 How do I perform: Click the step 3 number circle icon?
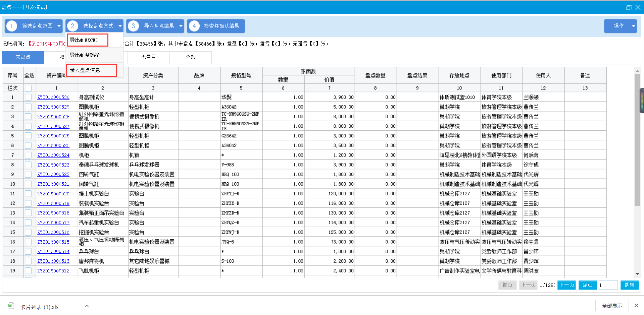pyautogui.click(x=133, y=26)
